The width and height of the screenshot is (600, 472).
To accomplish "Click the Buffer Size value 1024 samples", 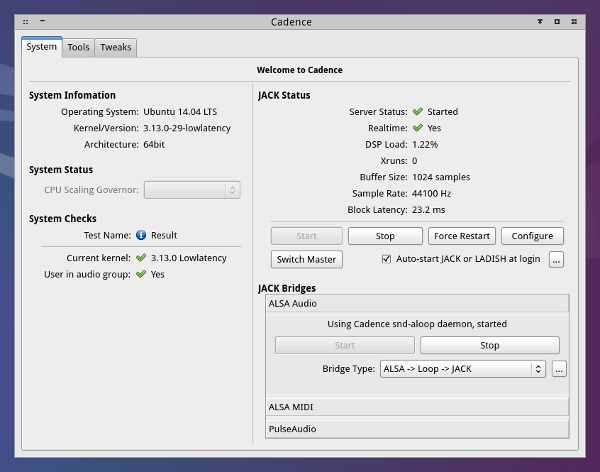I will pos(441,177).
